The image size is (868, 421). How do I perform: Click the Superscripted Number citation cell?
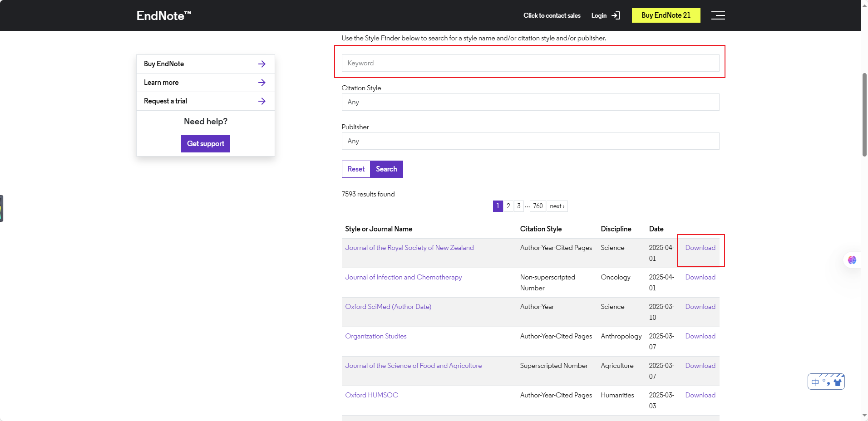[554, 366]
